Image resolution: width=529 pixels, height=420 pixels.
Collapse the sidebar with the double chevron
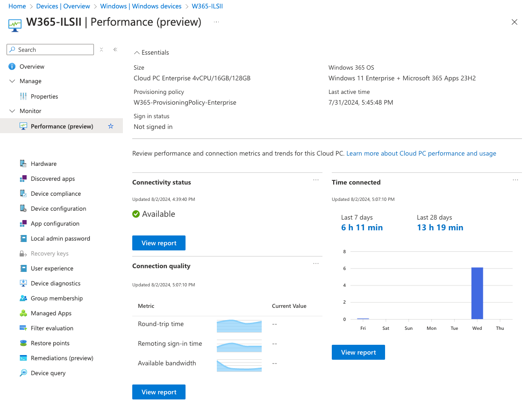(x=115, y=50)
